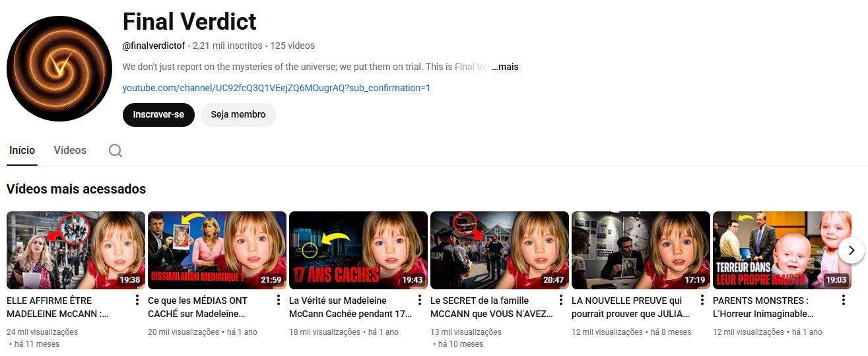Play the 17 ANS CACHÉS thumbnail
This screenshot has height=356, width=868.
[x=358, y=250]
